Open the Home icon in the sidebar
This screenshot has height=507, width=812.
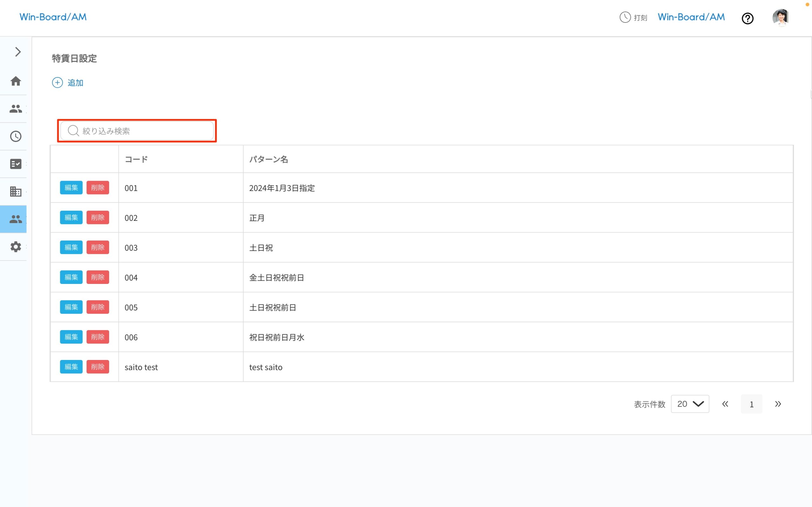(x=16, y=81)
